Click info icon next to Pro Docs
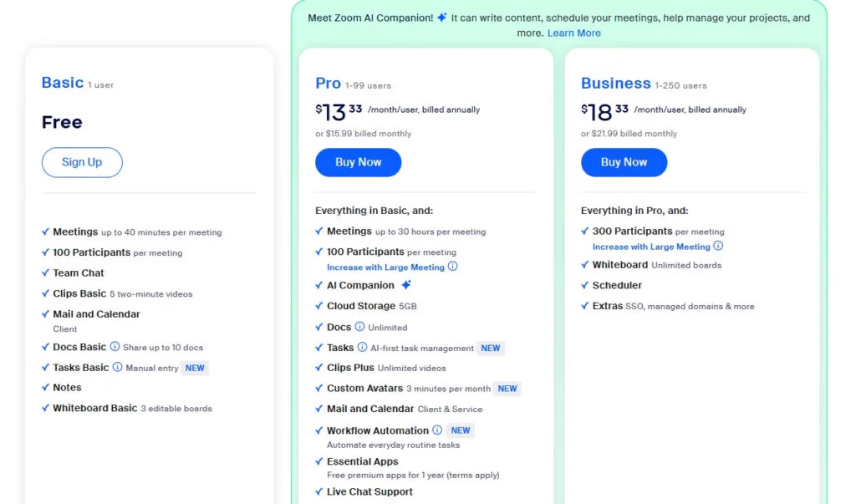The height and width of the screenshot is (504, 856). pos(360,327)
